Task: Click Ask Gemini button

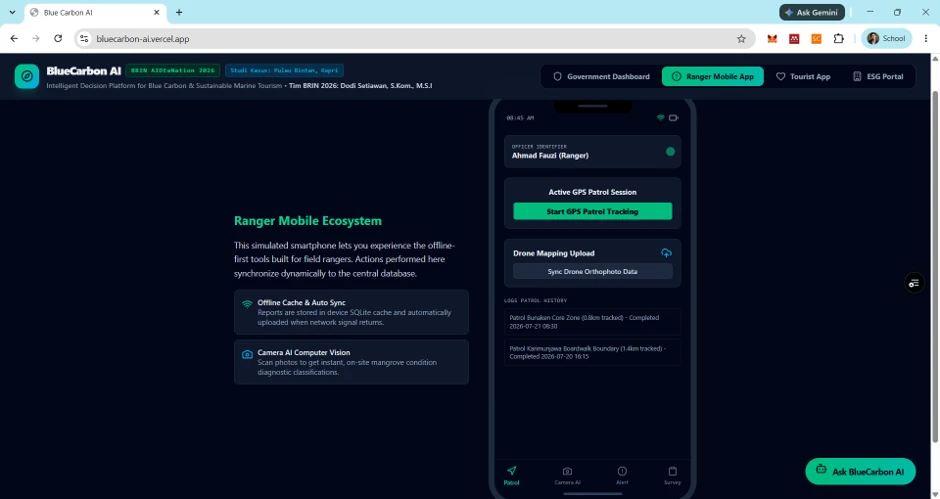Action: point(812,12)
